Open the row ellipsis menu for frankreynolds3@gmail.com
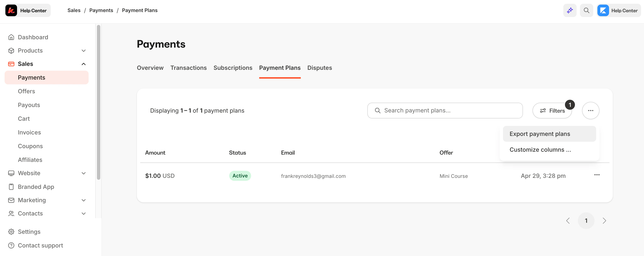This screenshot has width=644, height=256. point(597,175)
